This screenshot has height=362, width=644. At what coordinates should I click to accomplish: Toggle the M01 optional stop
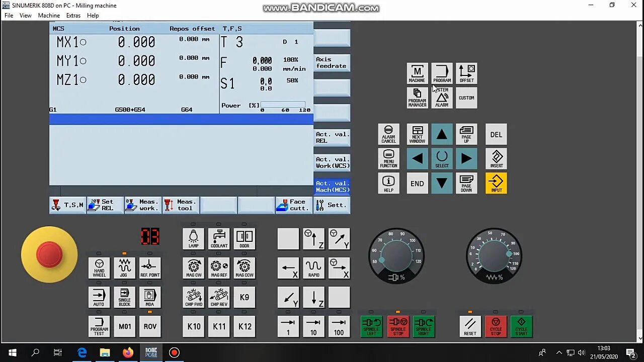(x=124, y=326)
